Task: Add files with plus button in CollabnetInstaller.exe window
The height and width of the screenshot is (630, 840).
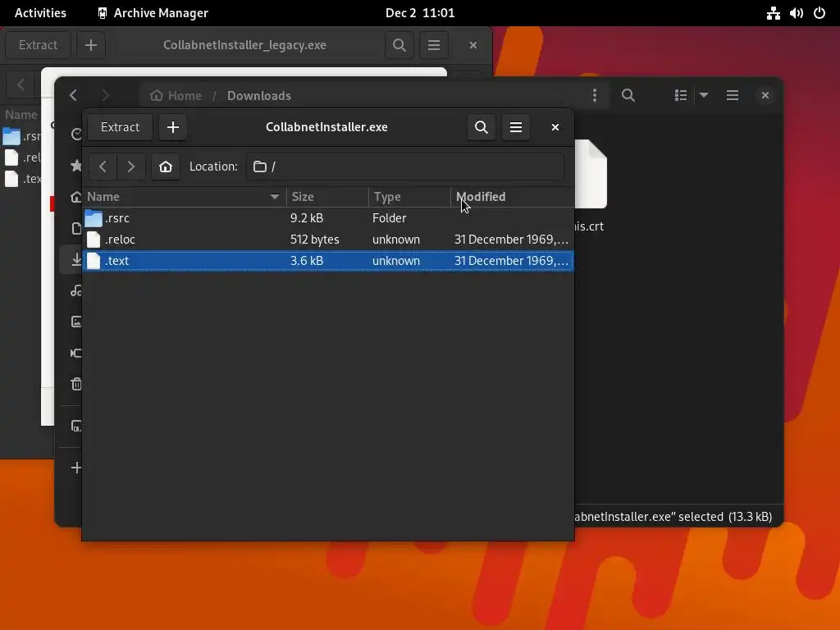Action: [x=172, y=127]
